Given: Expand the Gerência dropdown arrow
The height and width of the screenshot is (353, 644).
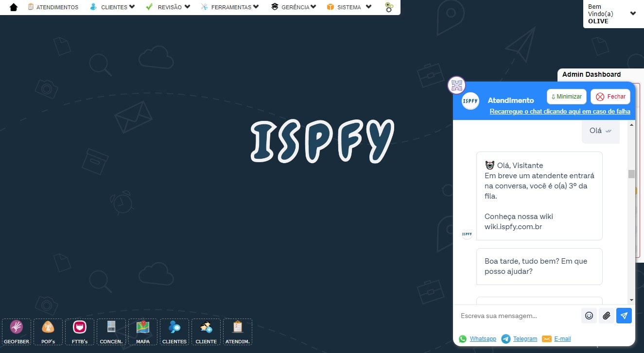Looking at the screenshot, I should tap(313, 7).
